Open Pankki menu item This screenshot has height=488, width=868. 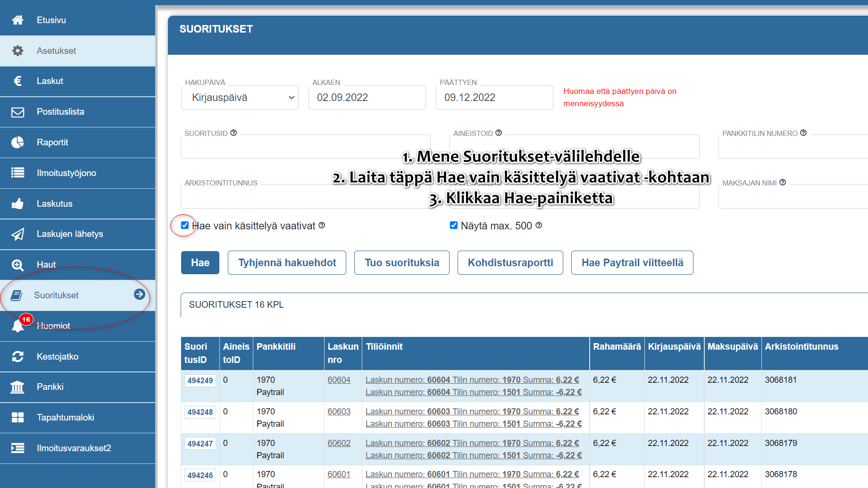point(77,387)
